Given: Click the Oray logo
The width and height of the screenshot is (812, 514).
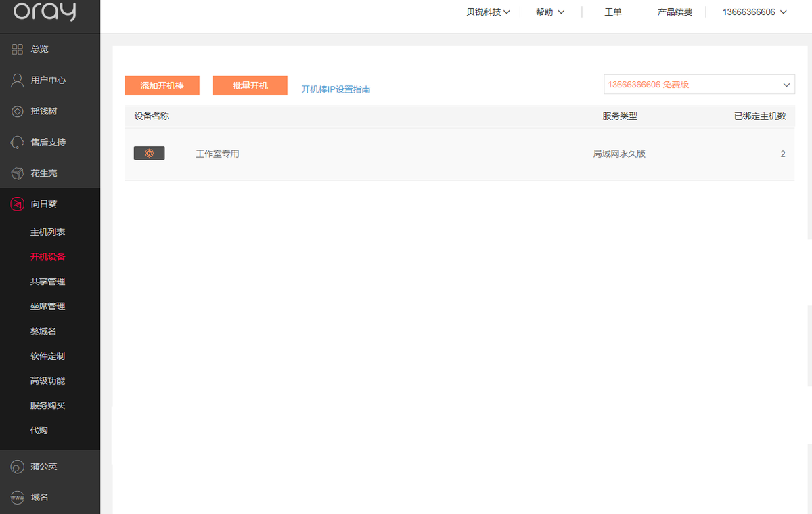Looking at the screenshot, I should [45, 12].
